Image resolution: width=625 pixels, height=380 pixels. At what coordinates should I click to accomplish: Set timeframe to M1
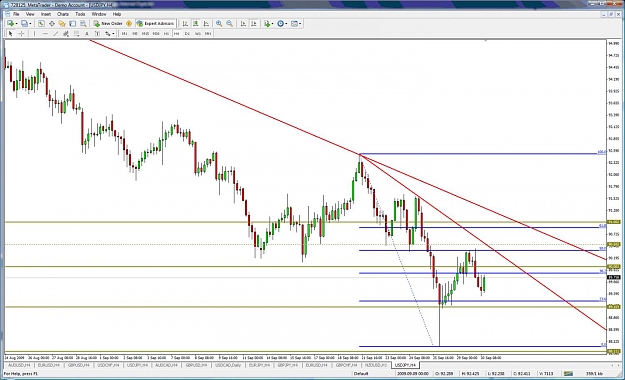124,33
